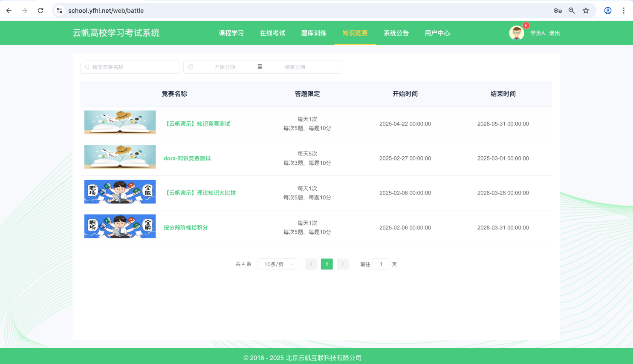Click thumbnail of 【云帆演示】知识竞赛测试
This screenshot has width=633, height=364.
(x=120, y=122)
